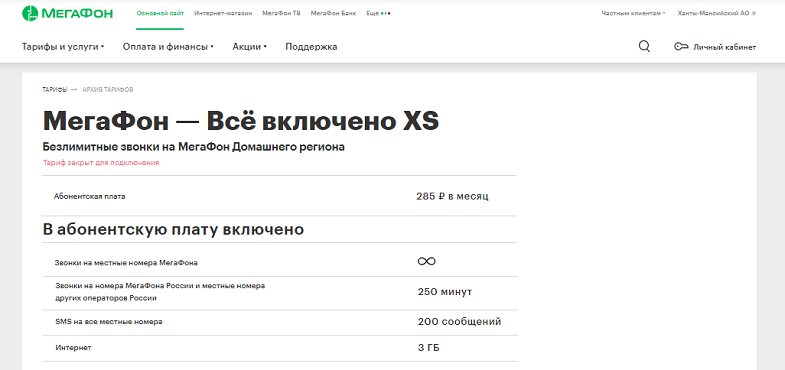785x370 pixels.
Task: Click the Абонентская плата row label
Action: [x=90, y=196]
